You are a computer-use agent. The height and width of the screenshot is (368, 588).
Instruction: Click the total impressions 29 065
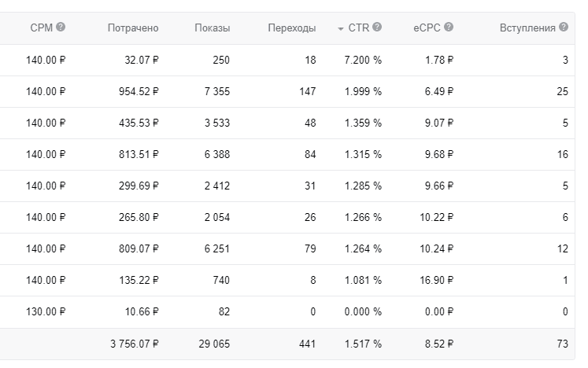214,344
